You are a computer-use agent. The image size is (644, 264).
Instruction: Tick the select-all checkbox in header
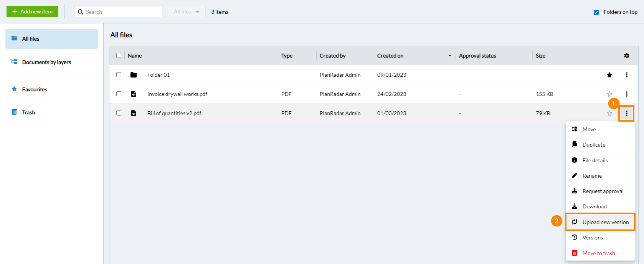coord(119,56)
